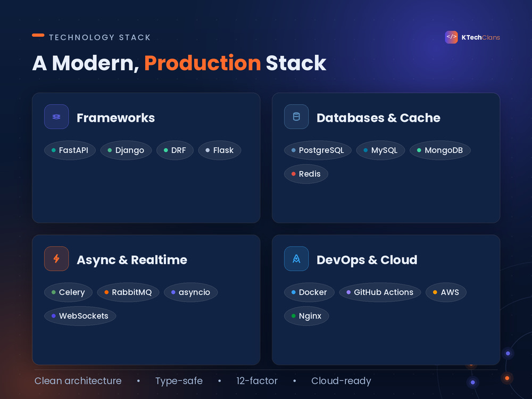Select the FastAPI tag
Screen dimensions: 532x399
[x=70, y=151]
